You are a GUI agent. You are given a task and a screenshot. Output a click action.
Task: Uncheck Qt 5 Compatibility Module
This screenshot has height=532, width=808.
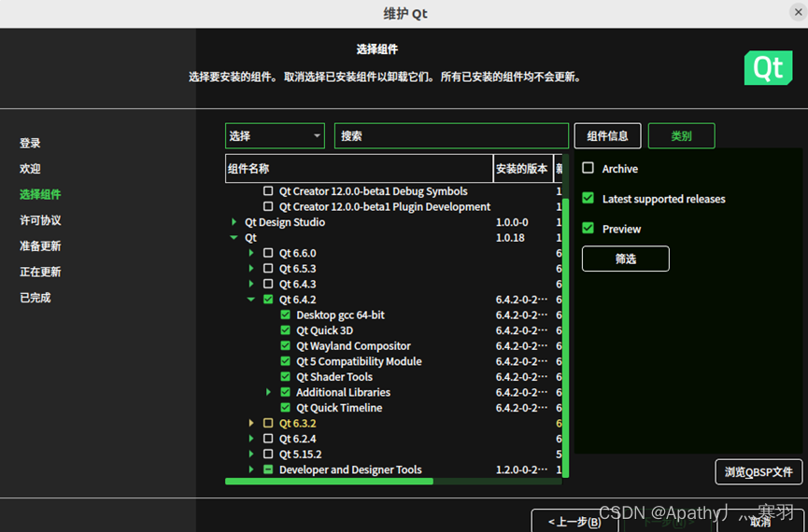(x=285, y=361)
